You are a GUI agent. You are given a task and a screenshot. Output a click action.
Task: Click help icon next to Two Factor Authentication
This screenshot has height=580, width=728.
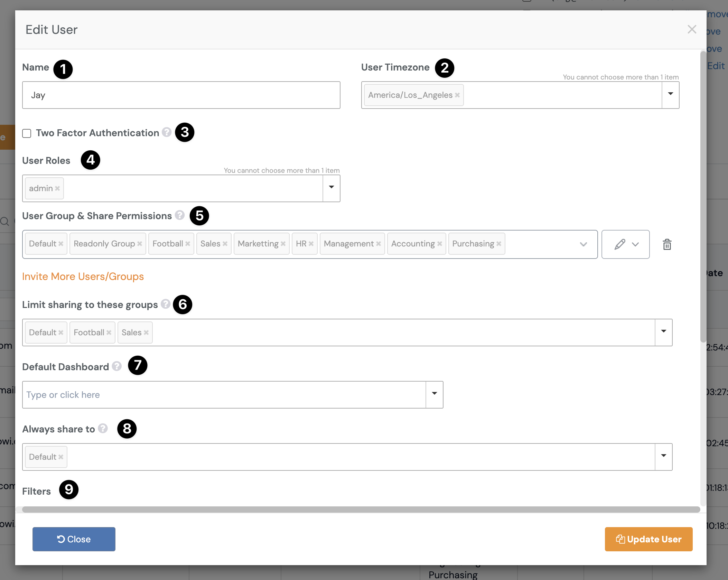pyautogui.click(x=167, y=132)
